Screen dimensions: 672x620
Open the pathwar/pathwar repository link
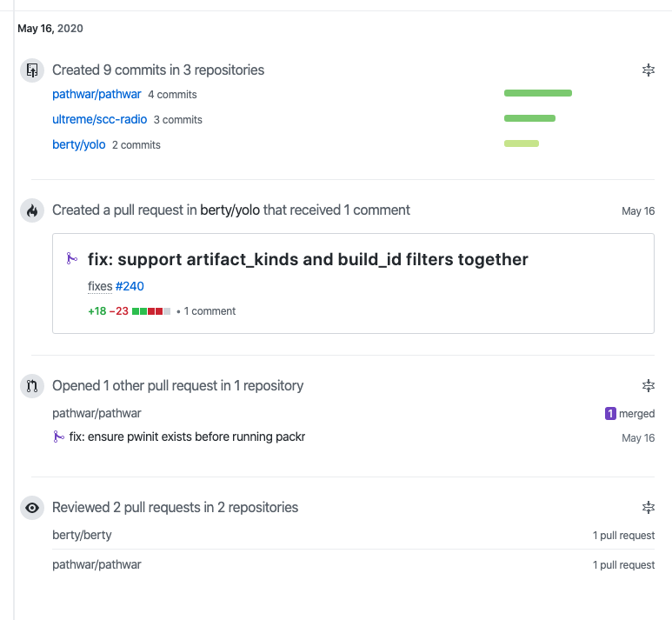point(96,94)
